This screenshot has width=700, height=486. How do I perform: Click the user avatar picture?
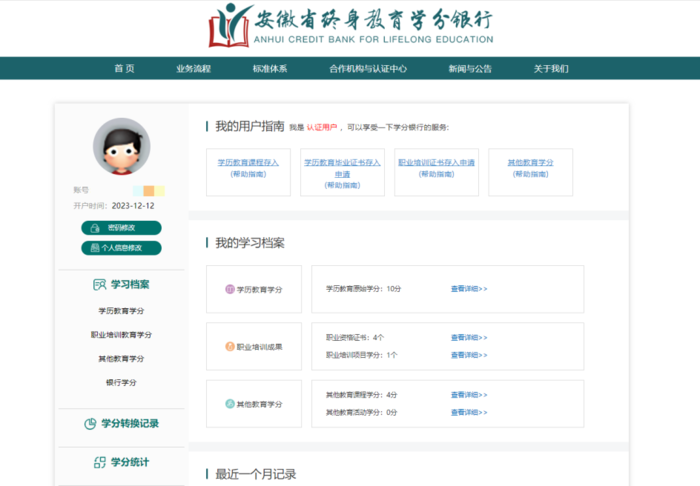pos(121,146)
